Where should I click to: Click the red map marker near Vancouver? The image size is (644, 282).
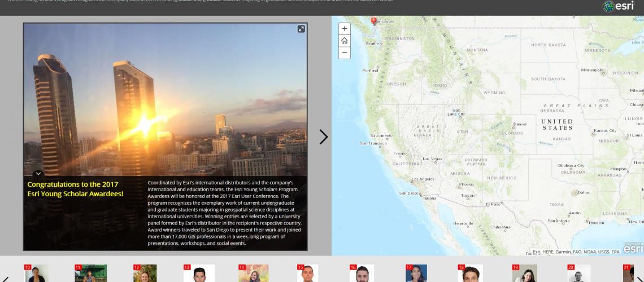pyautogui.click(x=374, y=20)
